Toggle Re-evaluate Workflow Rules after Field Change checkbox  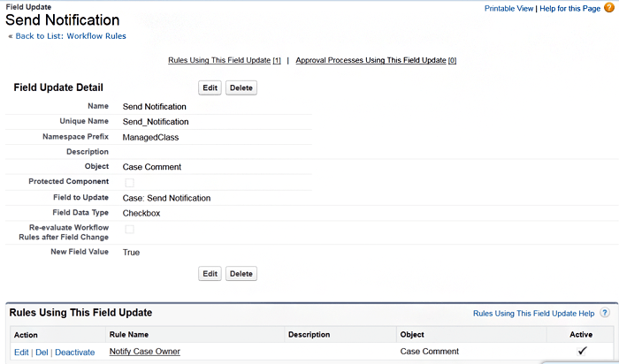129,229
